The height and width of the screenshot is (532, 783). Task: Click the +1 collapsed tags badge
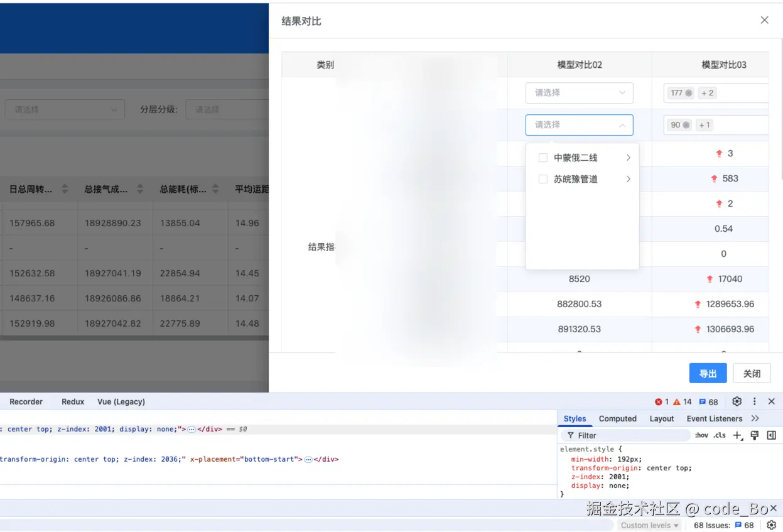(x=705, y=125)
